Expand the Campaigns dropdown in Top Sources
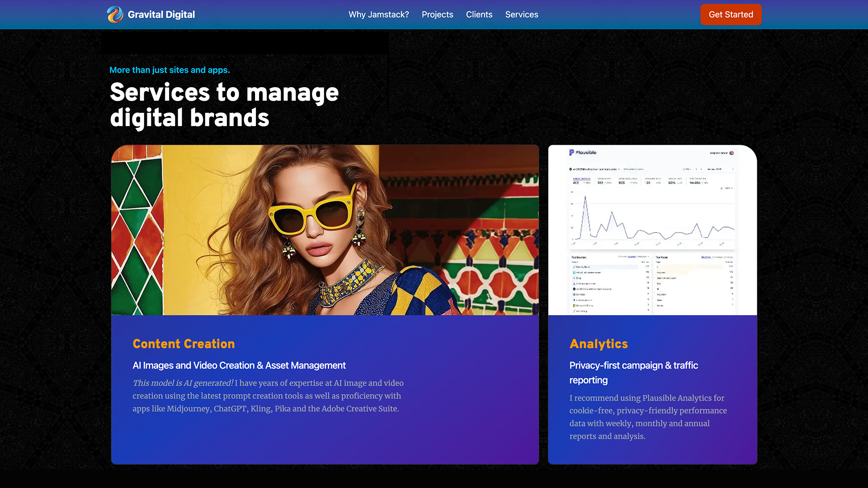Viewport: 868px width, 488px height. point(643,257)
